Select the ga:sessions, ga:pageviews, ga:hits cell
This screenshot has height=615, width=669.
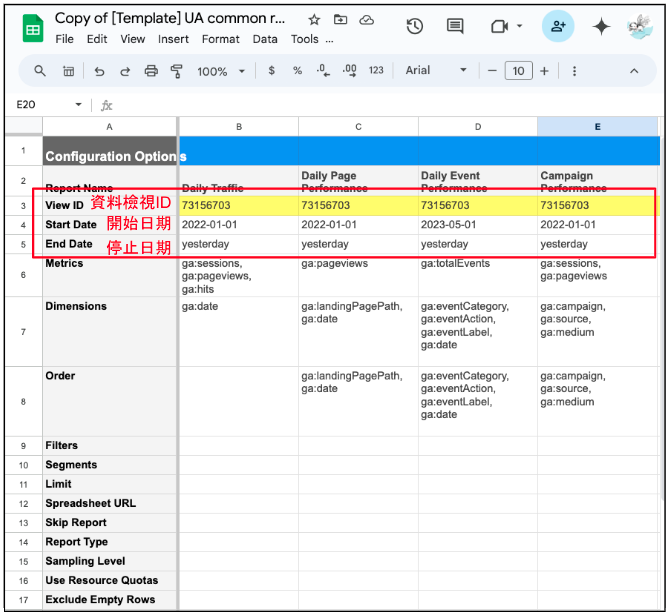click(x=239, y=275)
